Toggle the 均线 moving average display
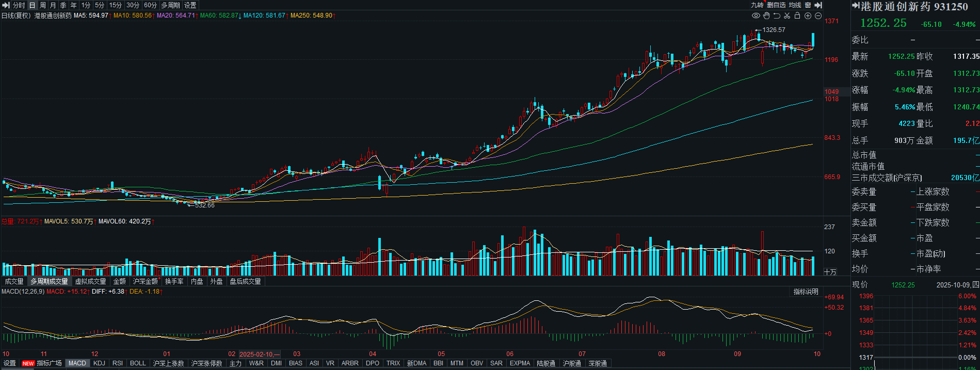This screenshot has height=370, width=980. 795,5
